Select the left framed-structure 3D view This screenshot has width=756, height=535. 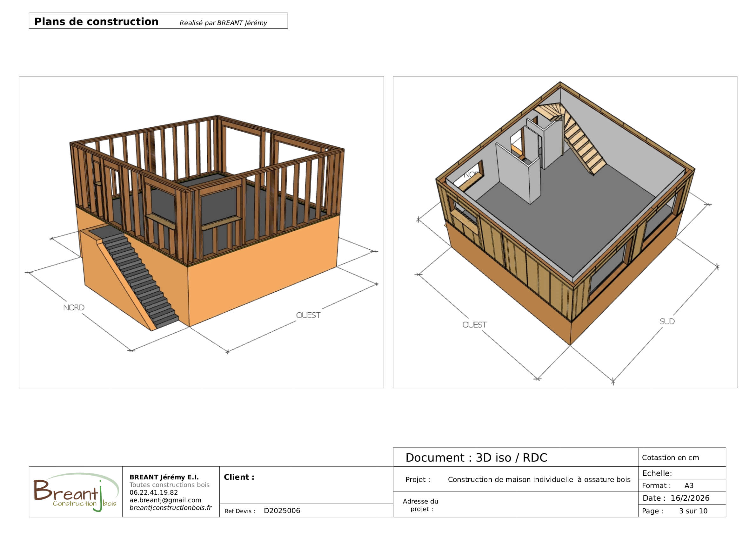tap(202, 232)
